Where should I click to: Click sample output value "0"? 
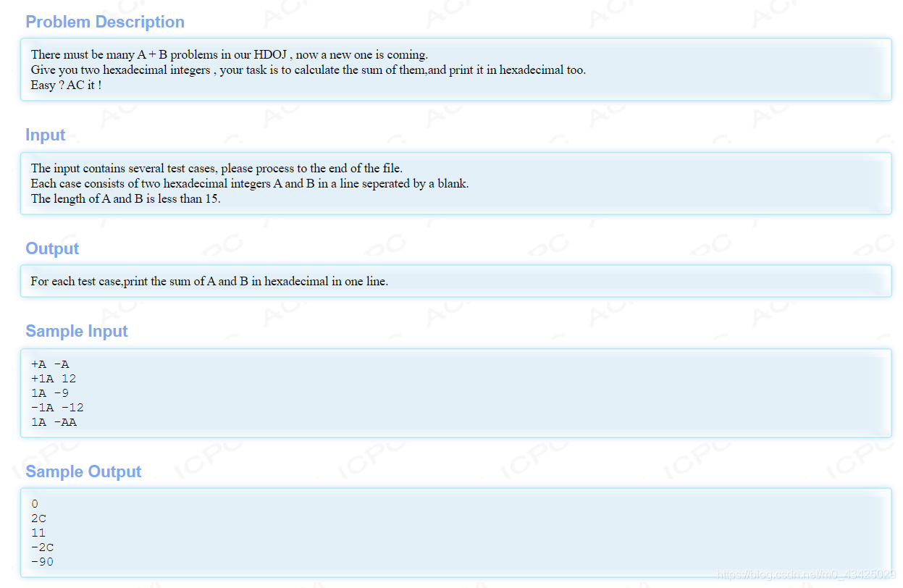pos(35,503)
